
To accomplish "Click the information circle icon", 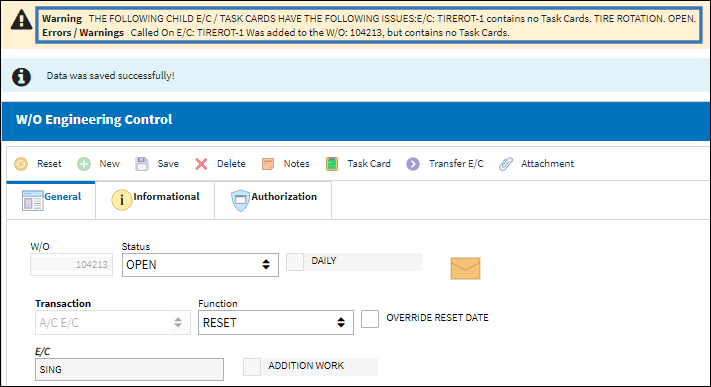I will tap(21, 77).
